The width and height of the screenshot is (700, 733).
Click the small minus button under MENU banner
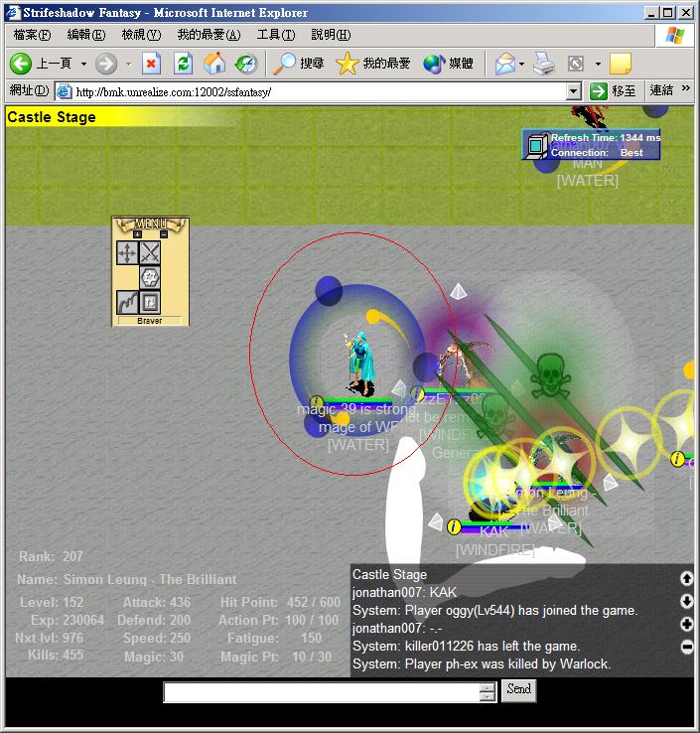point(164,234)
